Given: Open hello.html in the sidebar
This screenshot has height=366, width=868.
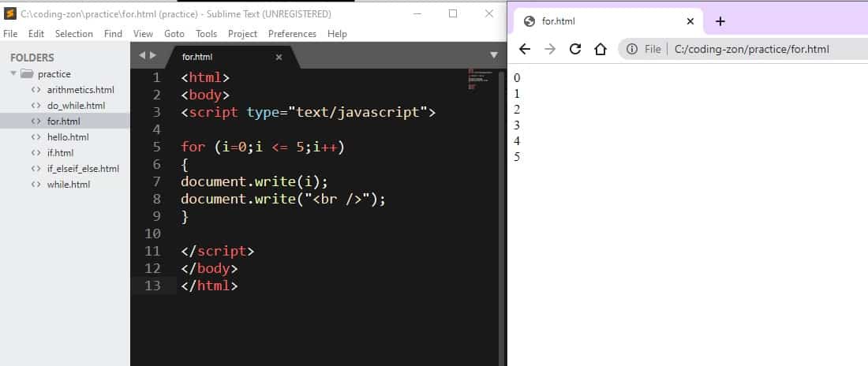Looking at the screenshot, I should point(68,136).
